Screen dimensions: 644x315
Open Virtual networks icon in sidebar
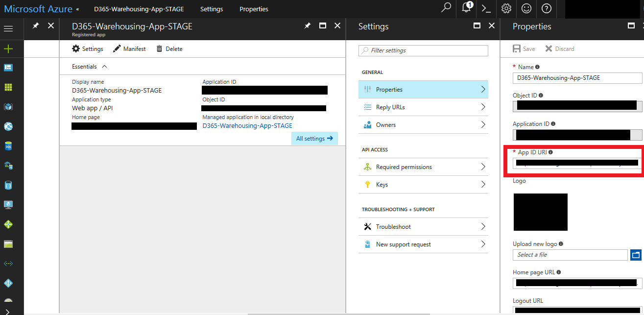pos(8,264)
